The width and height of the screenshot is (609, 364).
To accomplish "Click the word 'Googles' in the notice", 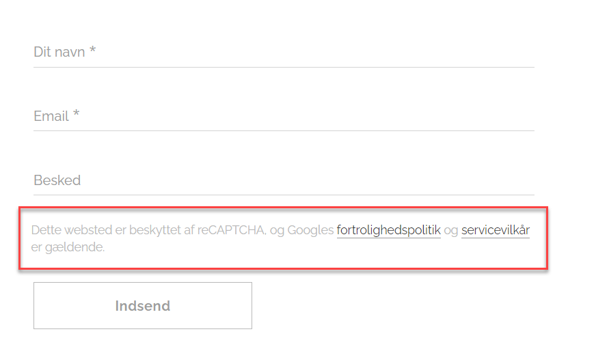I will 310,230.
